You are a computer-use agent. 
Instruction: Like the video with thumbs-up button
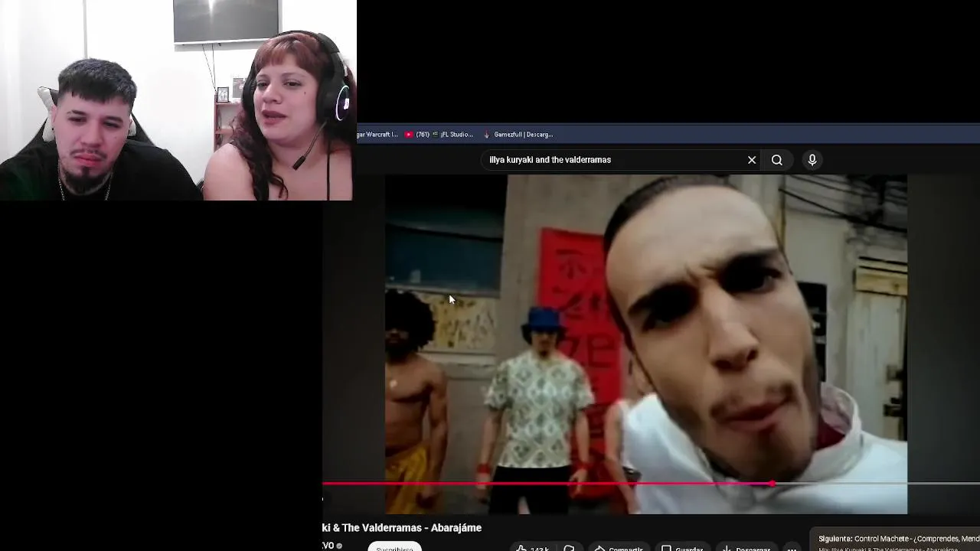[x=531, y=548]
